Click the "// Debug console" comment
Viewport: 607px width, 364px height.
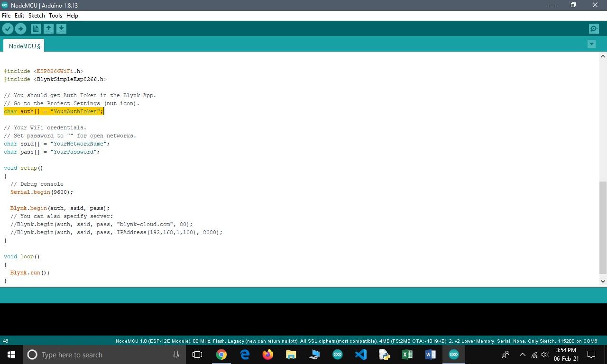(37, 184)
